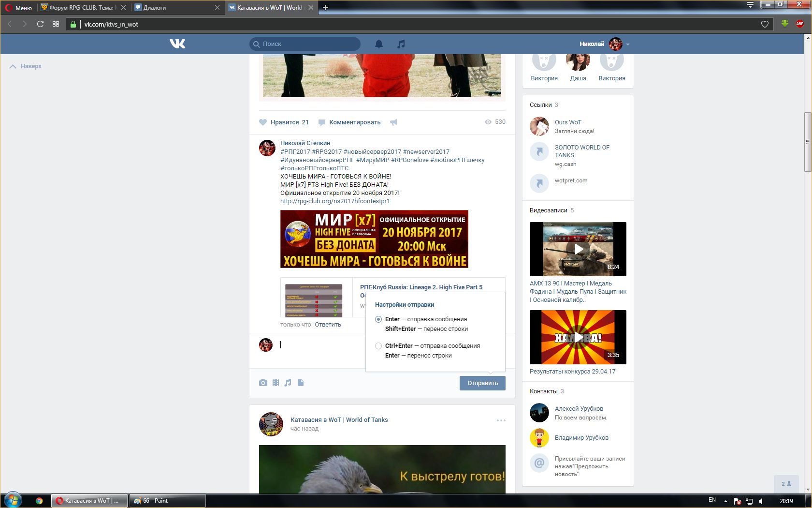Click the search field Поиск
The width and height of the screenshot is (812, 508).
[305, 44]
